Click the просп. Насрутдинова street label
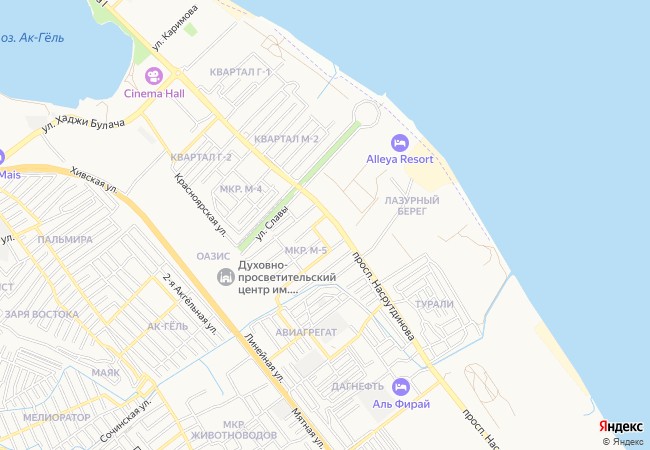The image size is (650, 450). pyautogui.click(x=383, y=296)
